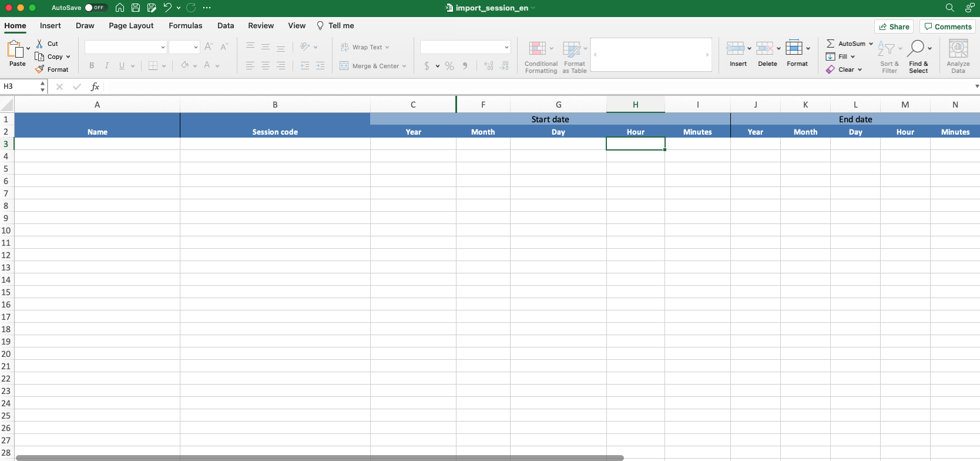The height and width of the screenshot is (461, 980).
Task: Click the Search magnifier icon
Action: pyautogui.click(x=949, y=8)
